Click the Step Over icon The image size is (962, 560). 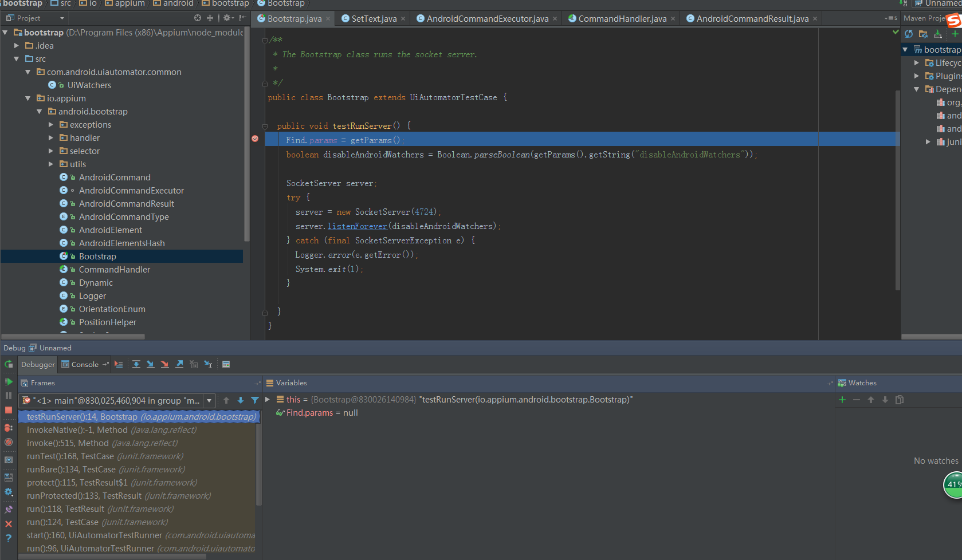pyautogui.click(x=136, y=364)
